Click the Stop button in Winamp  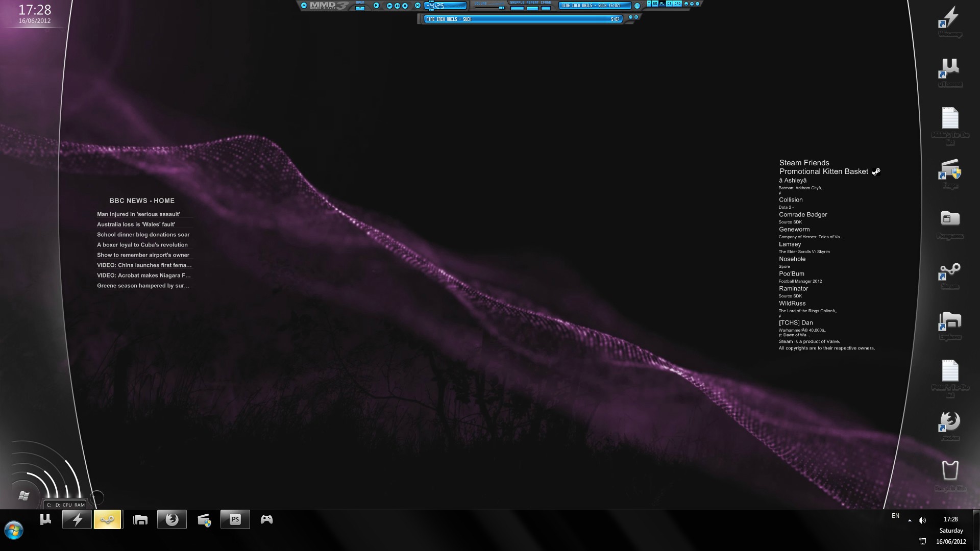pyautogui.click(x=405, y=6)
